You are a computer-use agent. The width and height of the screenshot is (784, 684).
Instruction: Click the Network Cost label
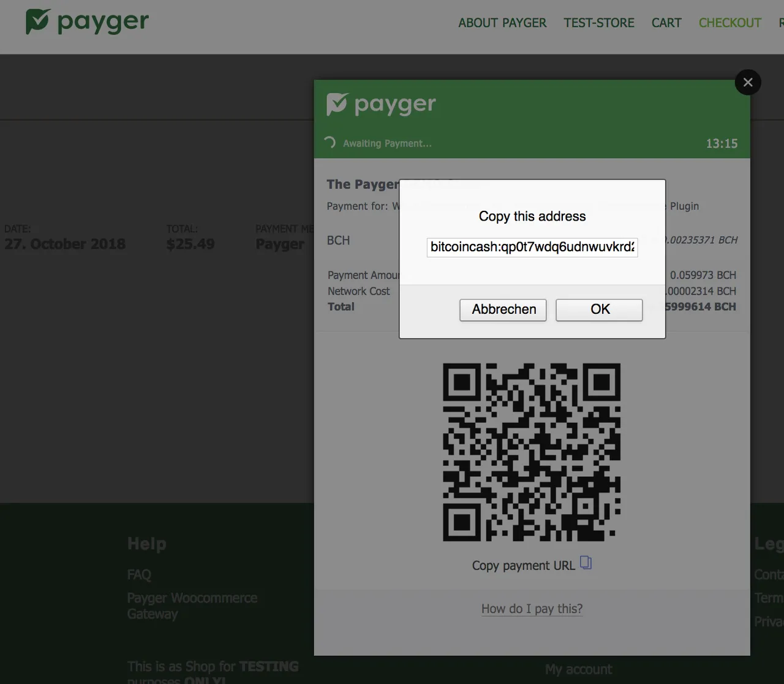coord(358,291)
